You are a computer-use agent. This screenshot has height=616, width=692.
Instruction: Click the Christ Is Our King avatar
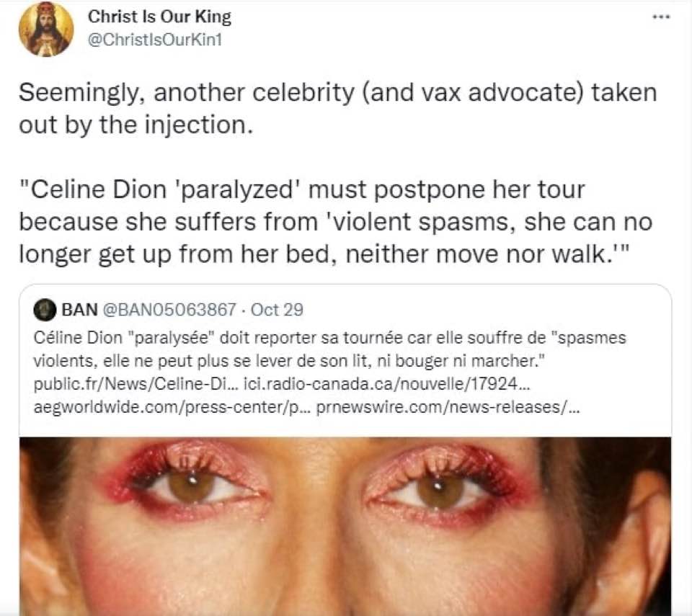(46, 30)
